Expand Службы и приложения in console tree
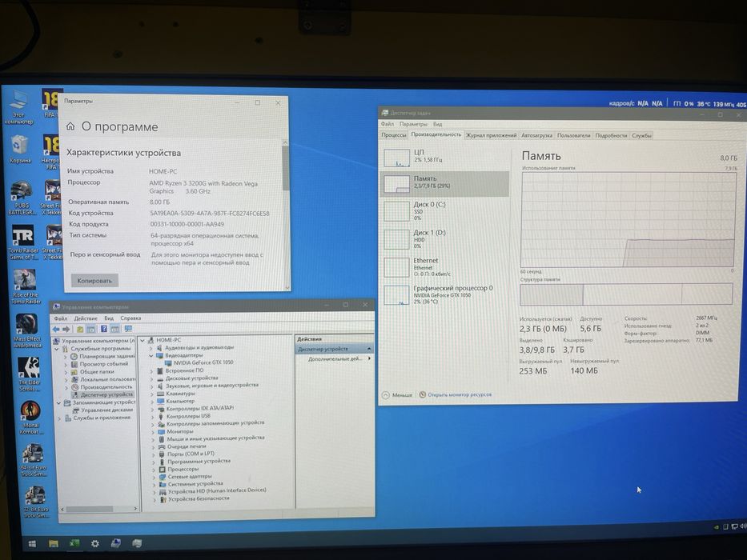Viewport: 747px width, 560px height. [x=59, y=418]
